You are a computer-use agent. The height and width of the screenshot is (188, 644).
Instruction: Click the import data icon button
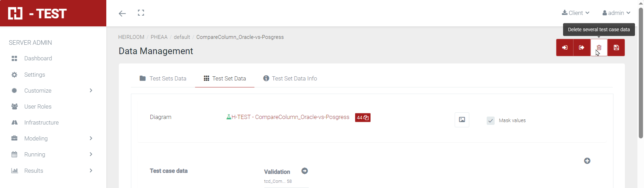565,48
